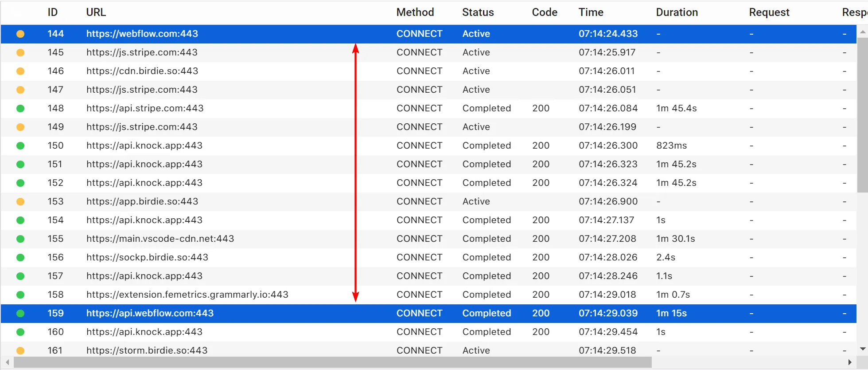The image size is (868, 370).
Task: Select URL https://main.vscode-cdn.net:443
Action: point(160,239)
